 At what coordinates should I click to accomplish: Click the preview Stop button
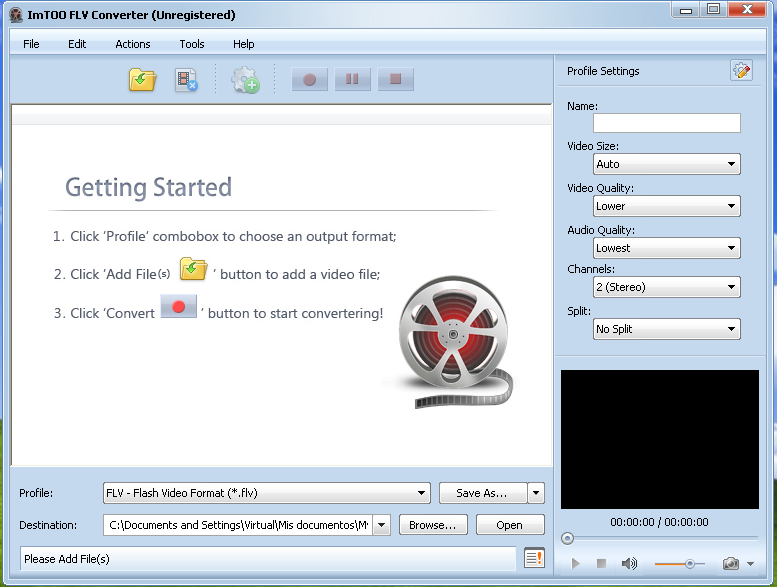click(x=601, y=563)
